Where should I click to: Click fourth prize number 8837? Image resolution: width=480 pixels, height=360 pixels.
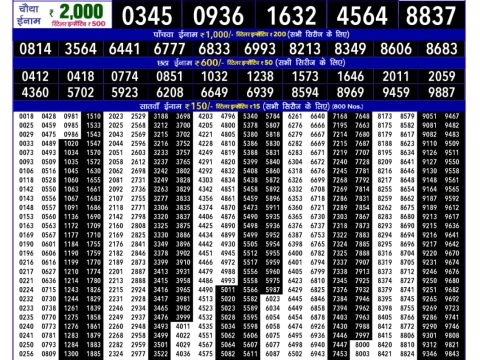pos(431,16)
